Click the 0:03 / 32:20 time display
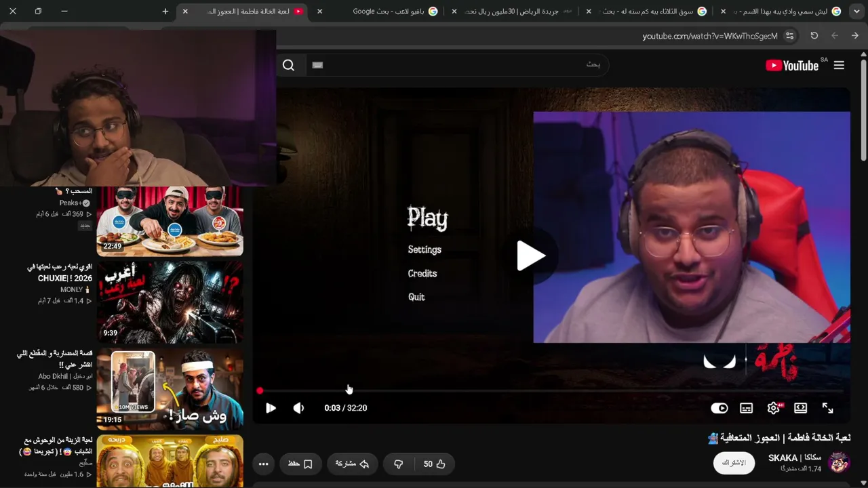Screen dimensions: 868x488 (346, 408)
